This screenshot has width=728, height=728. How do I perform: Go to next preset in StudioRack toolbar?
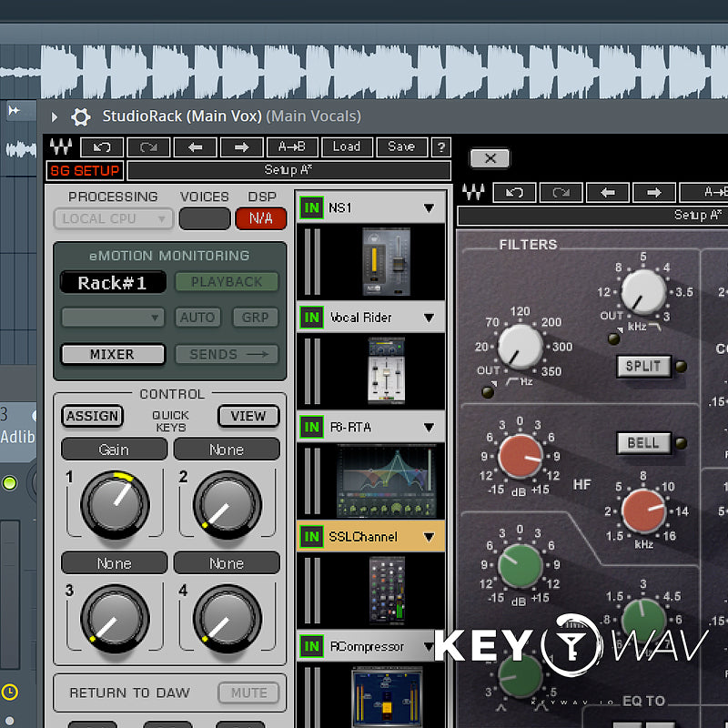[242, 147]
